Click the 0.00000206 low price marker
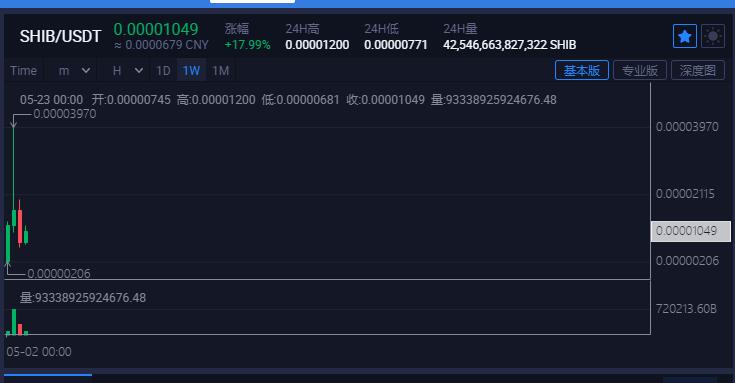The image size is (735, 383). pos(59,274)
